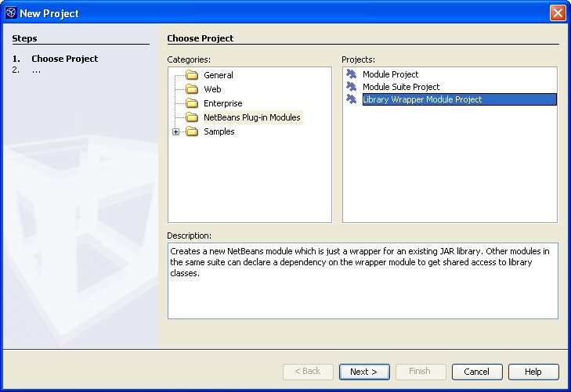Screen dimensions: 571x392
Task: Click the Projects label
Action: pos(358,59)
